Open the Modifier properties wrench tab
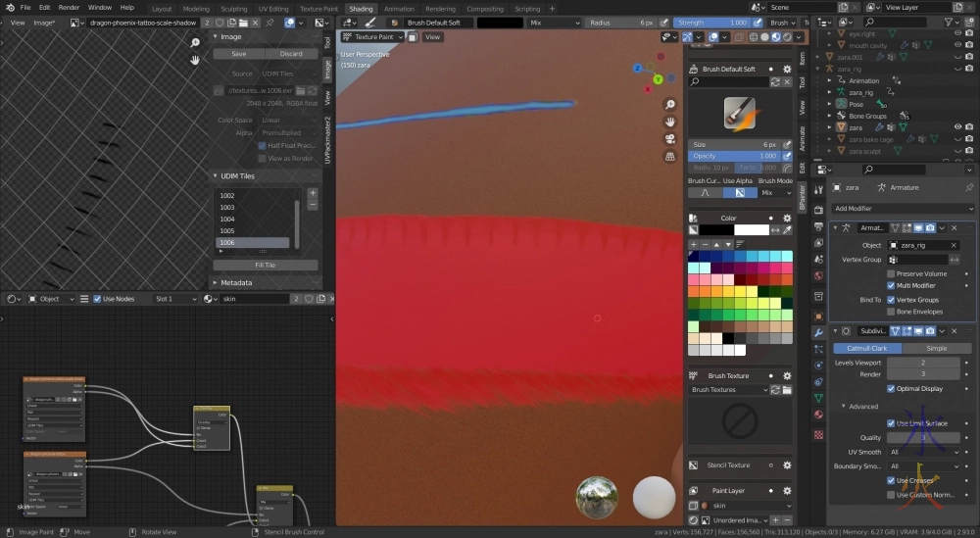The height and width of the screenshot is (538, 980). (818, 333)
